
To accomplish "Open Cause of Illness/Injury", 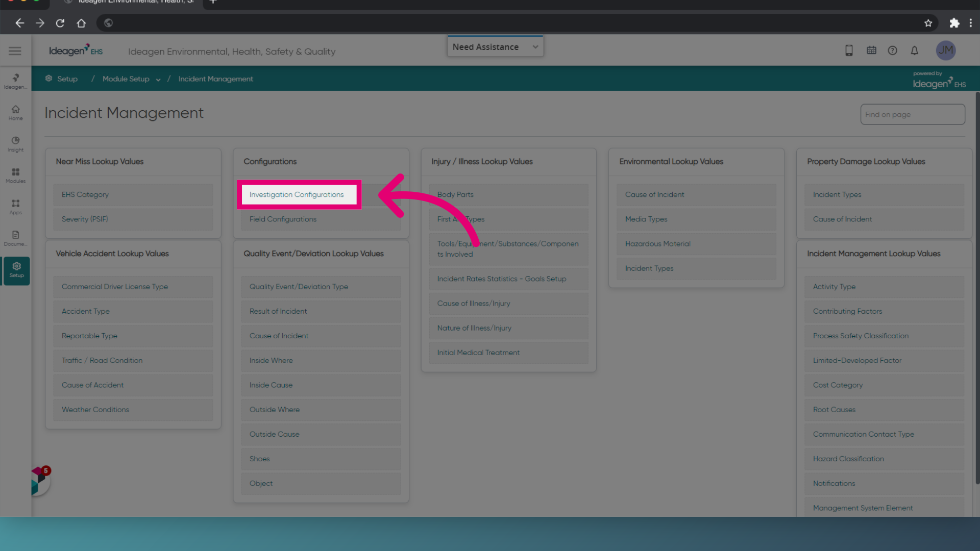I will (508, 304).
